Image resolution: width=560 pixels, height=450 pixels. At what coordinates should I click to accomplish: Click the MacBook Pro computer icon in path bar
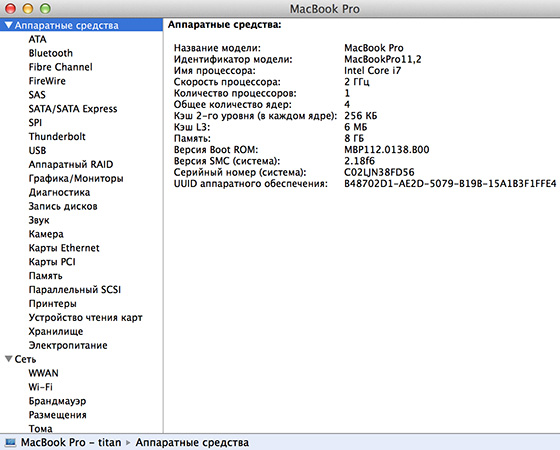10,442
